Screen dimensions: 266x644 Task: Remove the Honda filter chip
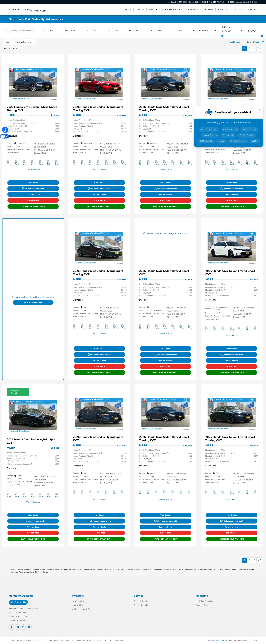tap(12, 42)
